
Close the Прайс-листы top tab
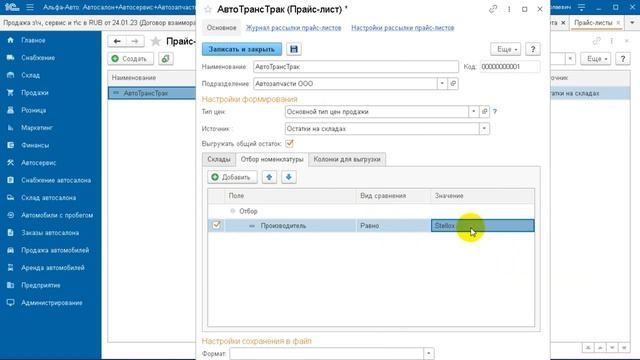point(618,23)
